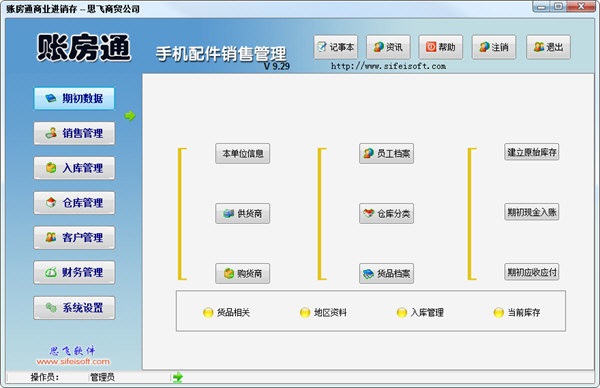The width and height of the screenshot is (600, 388).
Task: Click the yellow circle icon beside 地区资料
Action: coord(305,313)
